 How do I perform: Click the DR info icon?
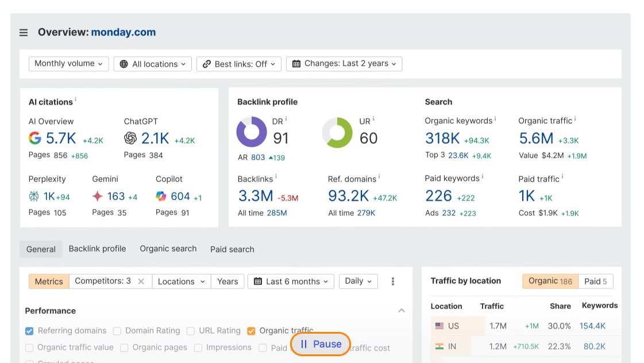286,119
